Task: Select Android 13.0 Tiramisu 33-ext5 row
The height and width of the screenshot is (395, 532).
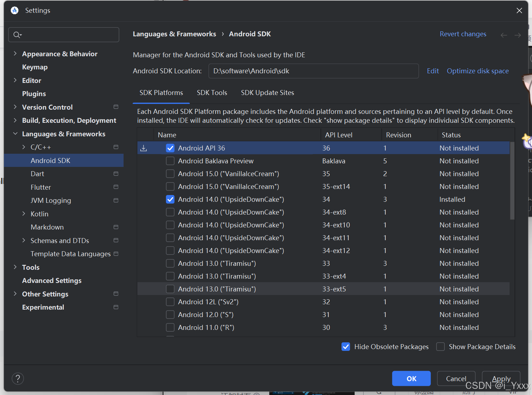Action: 323,289
